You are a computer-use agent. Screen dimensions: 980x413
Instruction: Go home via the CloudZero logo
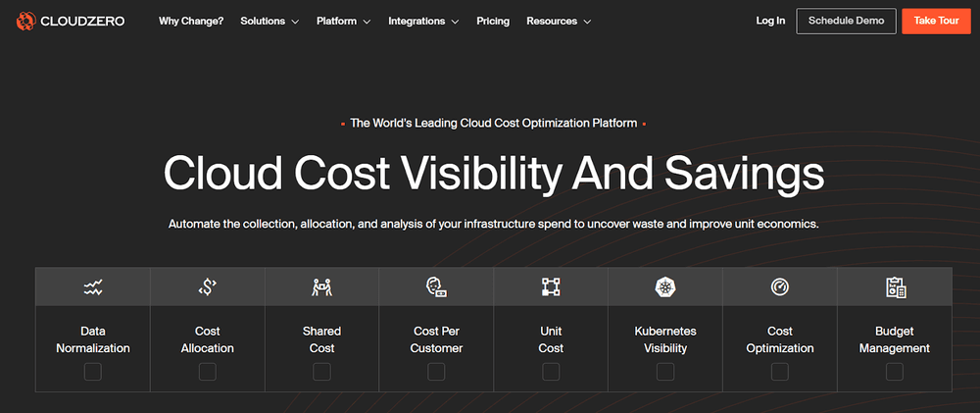tap(71, 21)
